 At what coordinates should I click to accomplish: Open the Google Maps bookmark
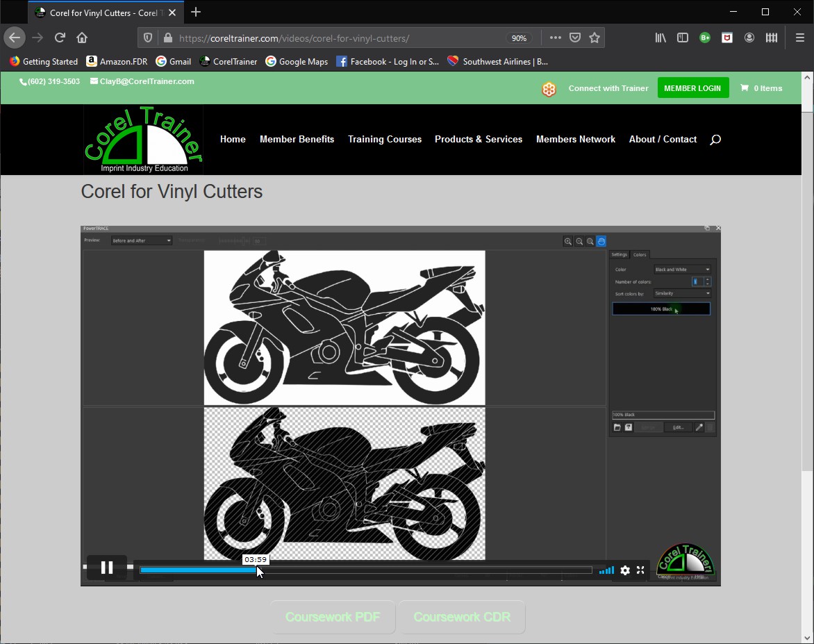click(x=297, y=61)
